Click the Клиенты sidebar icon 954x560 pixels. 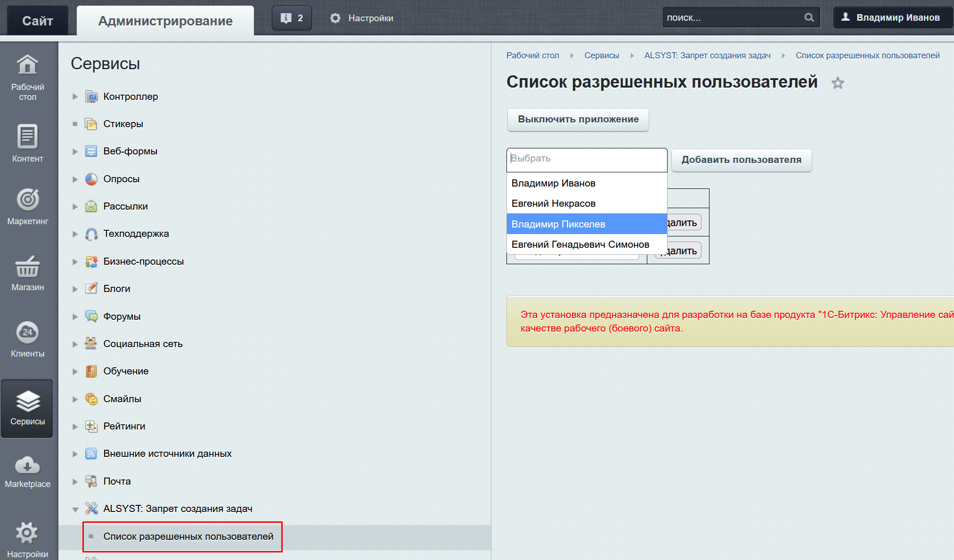click(27, 340)
